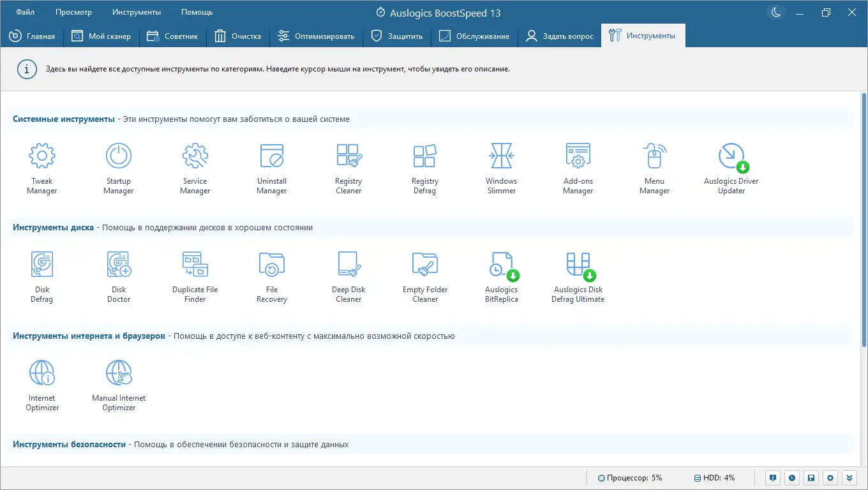The image size is (868, 490).
Task: Launch Registry Defrag
Action: coord(425,168)
